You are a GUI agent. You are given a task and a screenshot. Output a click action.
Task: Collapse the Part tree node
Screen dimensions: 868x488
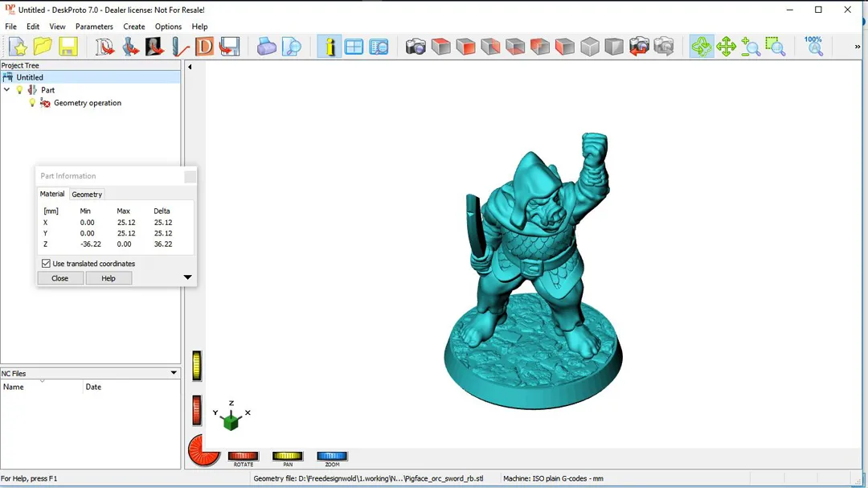click(x=7, y=90)
